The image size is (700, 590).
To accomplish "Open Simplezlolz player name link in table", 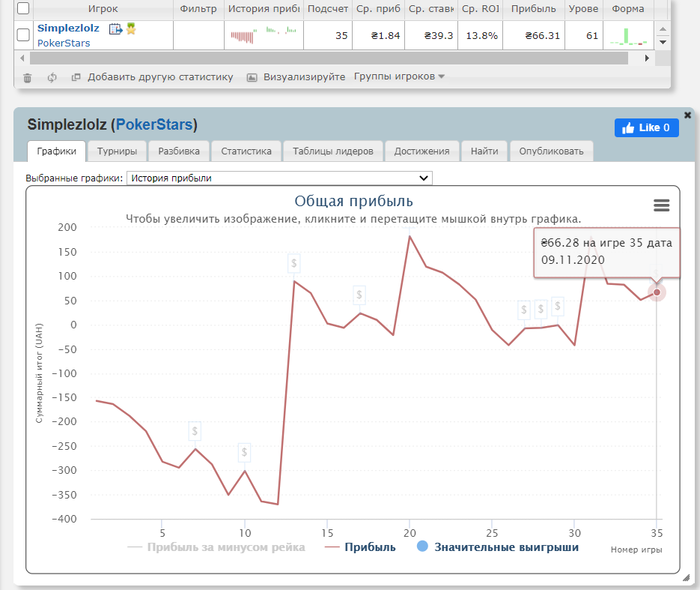I will pyautogui.click(x=68, y=28).
